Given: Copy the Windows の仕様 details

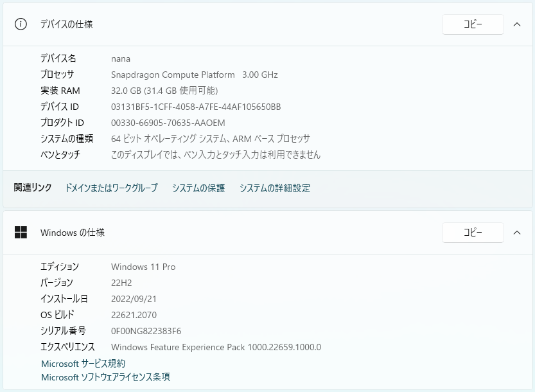Looking at the screenshot, I should click(473, 233).
